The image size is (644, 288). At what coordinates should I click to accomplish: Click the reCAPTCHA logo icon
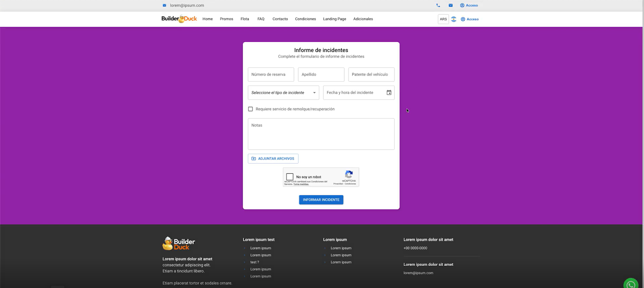tap(349, 174)
